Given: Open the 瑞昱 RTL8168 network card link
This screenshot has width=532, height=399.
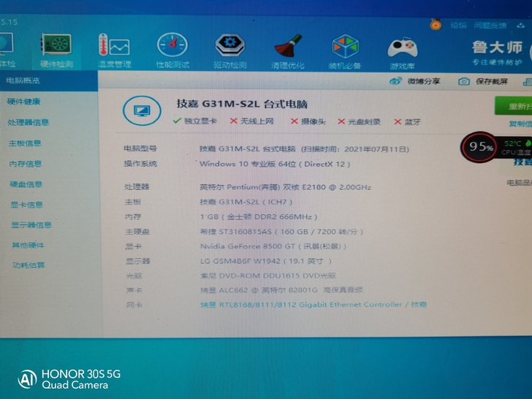Looking at the screenshot, I should (x=313, y=304).
